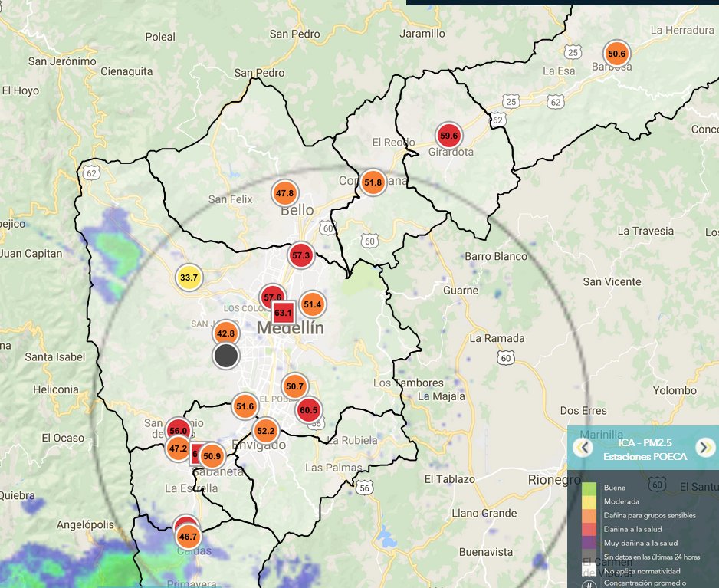The height and width of the screenshot is (588, 719).
Task: Open the 59.6 station marker at Girardota
Action: [448, 136]
